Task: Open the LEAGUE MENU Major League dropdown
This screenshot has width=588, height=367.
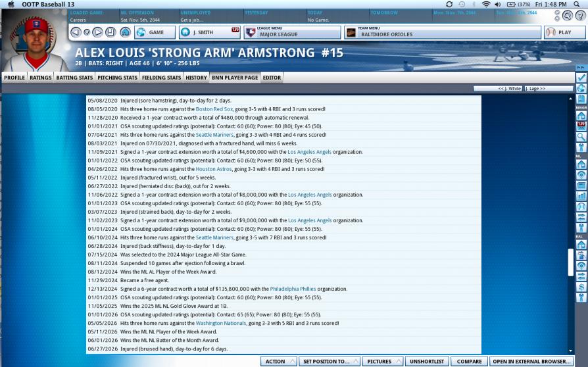Action: tap(291, 32)
